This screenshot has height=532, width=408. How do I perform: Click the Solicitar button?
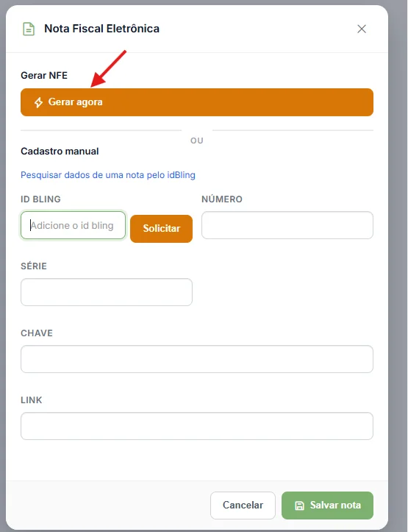pos(161,228)
